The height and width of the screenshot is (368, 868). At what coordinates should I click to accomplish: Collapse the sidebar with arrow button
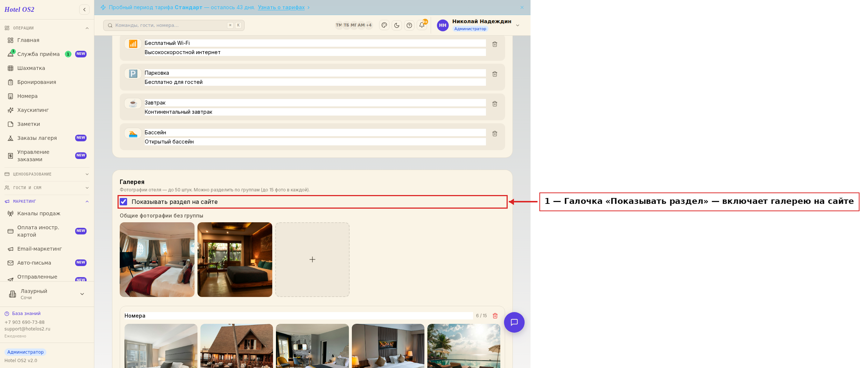(84, 10)
